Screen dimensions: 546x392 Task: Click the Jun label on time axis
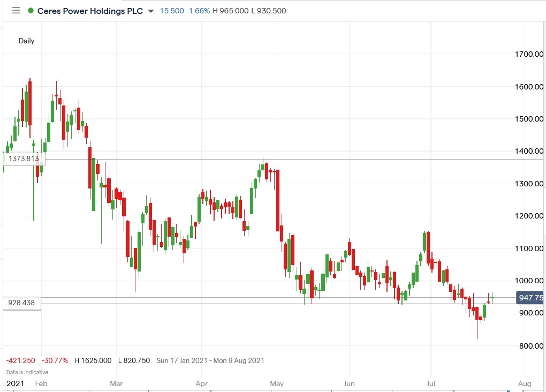coord(349,383)
